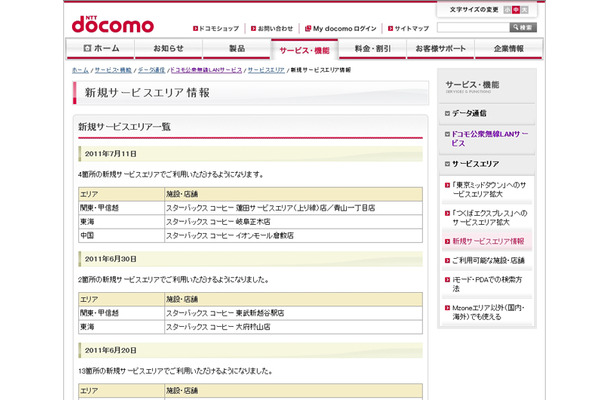Select medium text size button
Viewport: 610px width, 400px height.
[516, 10]
